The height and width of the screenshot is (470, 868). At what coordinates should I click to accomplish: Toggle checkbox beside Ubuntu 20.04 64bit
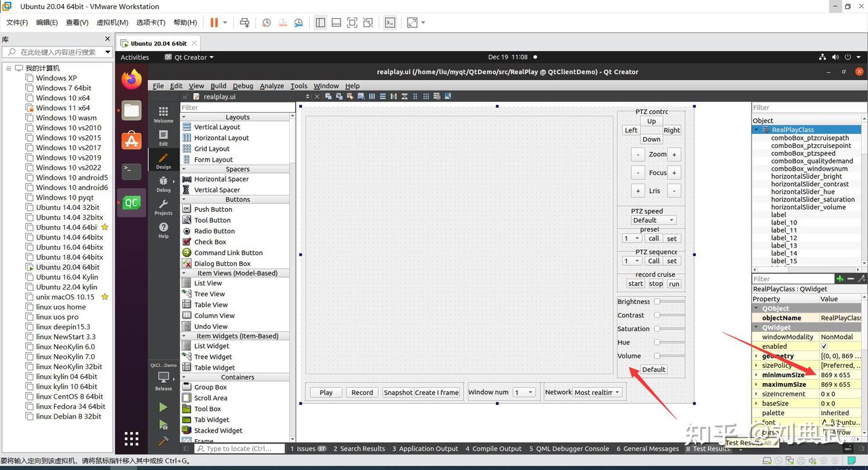(30, 267)
